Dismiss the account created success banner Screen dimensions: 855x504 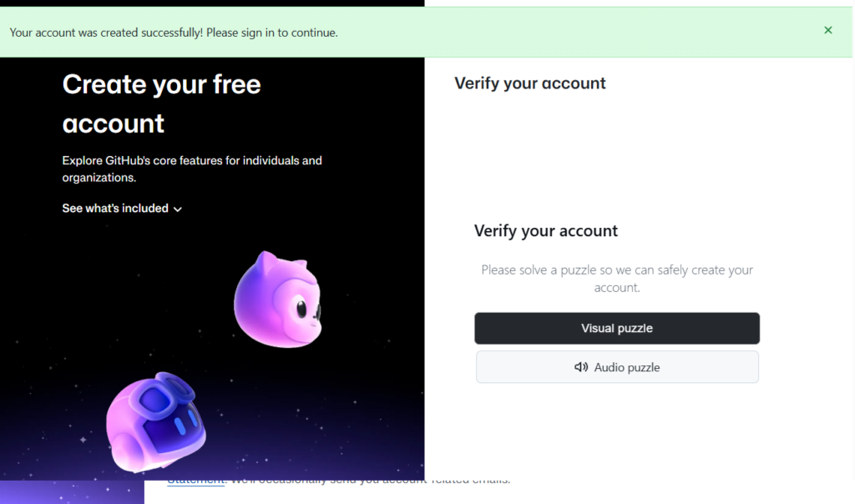[x=827, y=31]
